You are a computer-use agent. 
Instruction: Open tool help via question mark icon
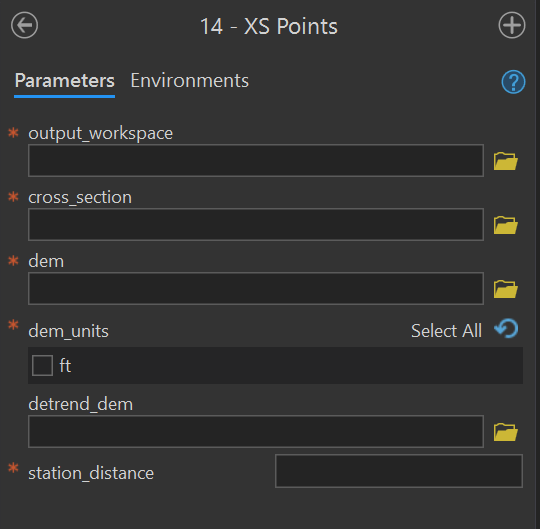pos(513,82)
